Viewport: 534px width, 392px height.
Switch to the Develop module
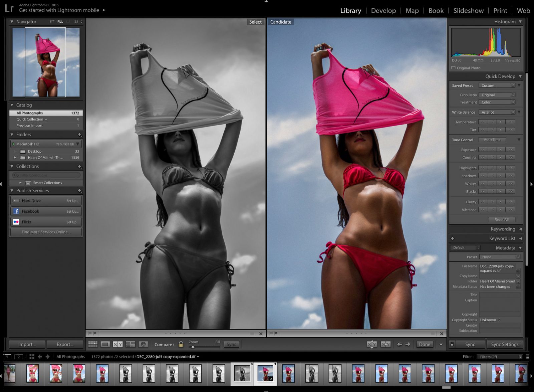tap(383, 10)
